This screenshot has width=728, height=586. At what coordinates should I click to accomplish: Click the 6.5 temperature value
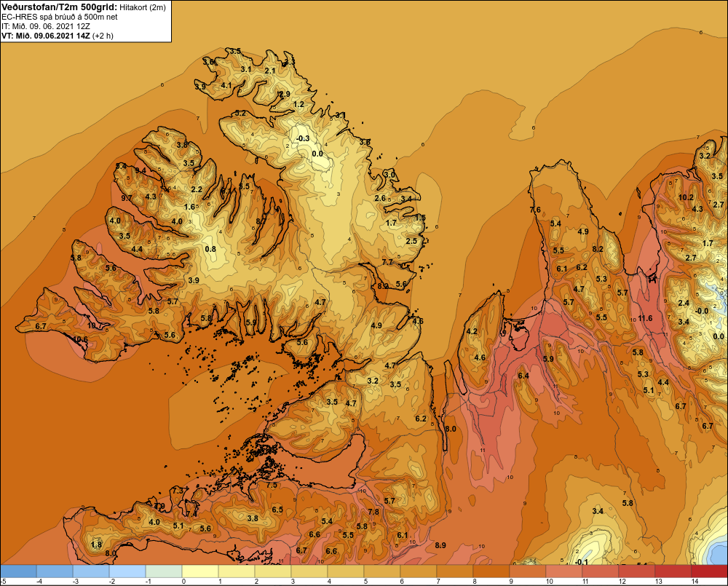tap(277, 510)
